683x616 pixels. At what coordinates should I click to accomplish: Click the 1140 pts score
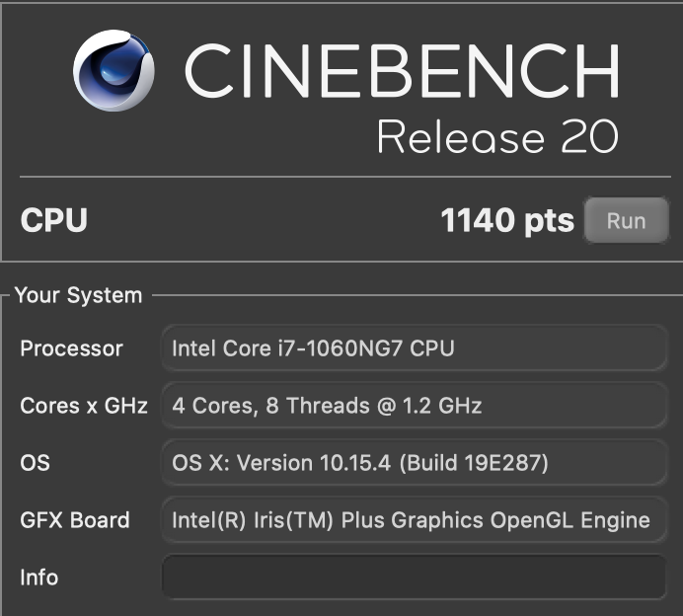pos(506,221)
